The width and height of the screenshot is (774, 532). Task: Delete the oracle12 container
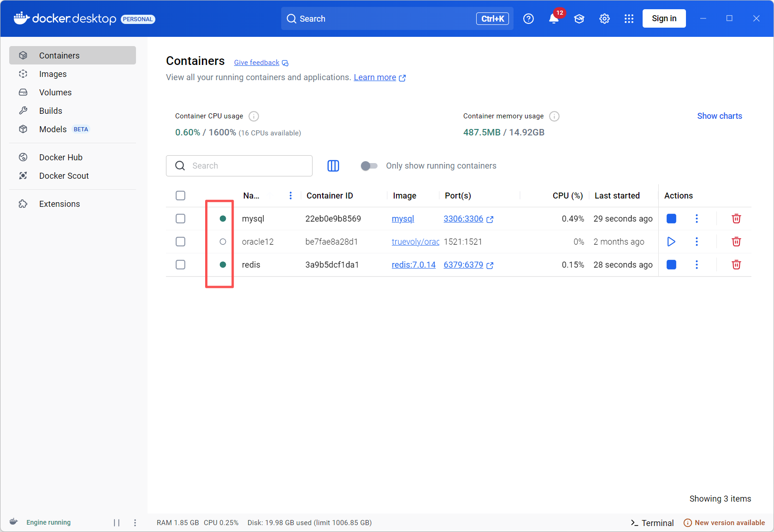[x=736, y=242]
